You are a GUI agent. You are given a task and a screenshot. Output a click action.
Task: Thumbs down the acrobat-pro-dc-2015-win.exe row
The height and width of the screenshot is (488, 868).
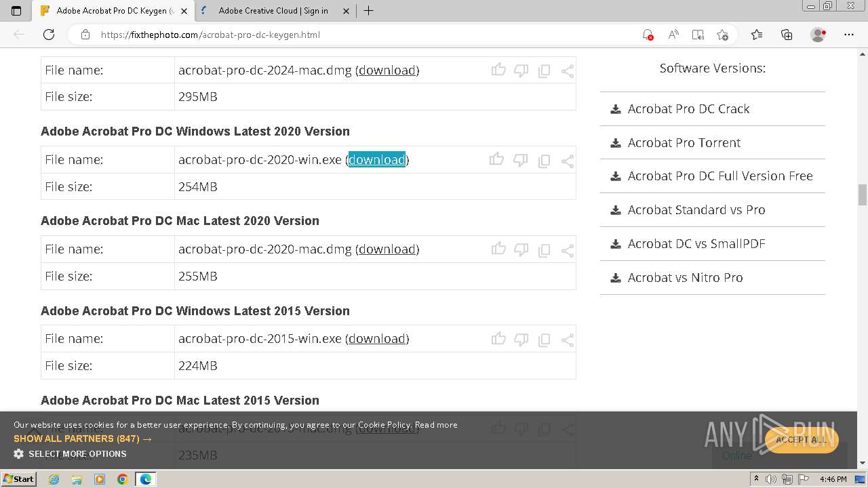click(521, 338)
